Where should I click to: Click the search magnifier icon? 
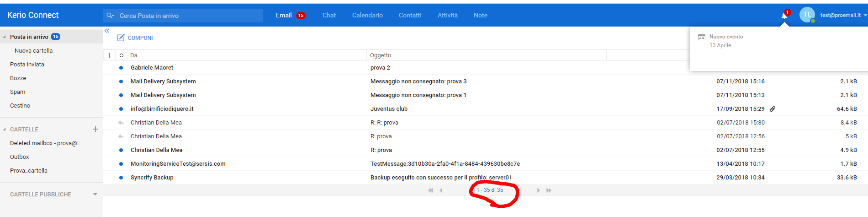pos(110,16)
